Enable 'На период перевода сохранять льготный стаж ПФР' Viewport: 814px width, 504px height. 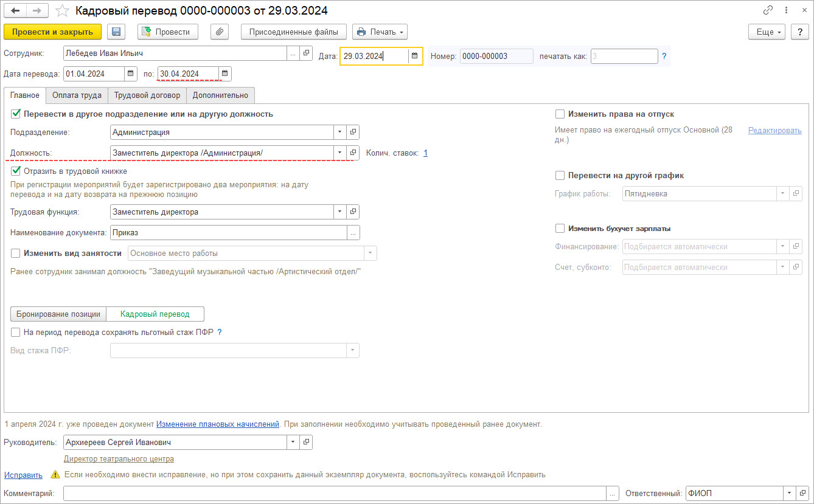pyautogui.click(x=16, y=332)
